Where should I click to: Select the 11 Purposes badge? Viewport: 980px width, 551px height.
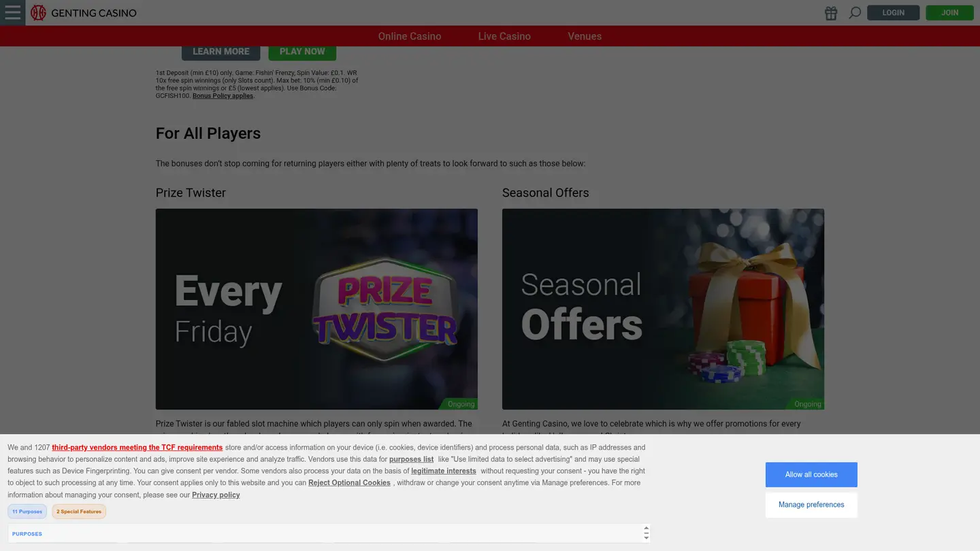click(27, 512)
